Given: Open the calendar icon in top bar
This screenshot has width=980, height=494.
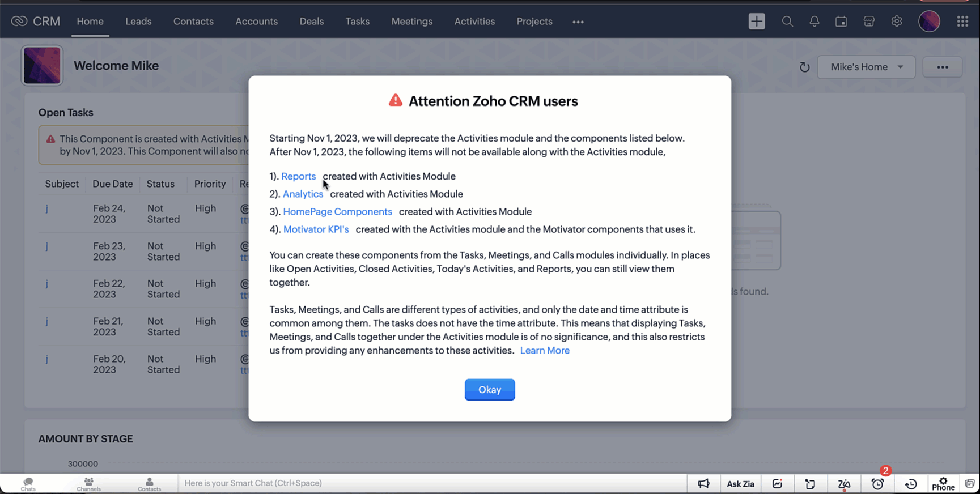Looking at the screenshot, I should click(x=841, y=22).
